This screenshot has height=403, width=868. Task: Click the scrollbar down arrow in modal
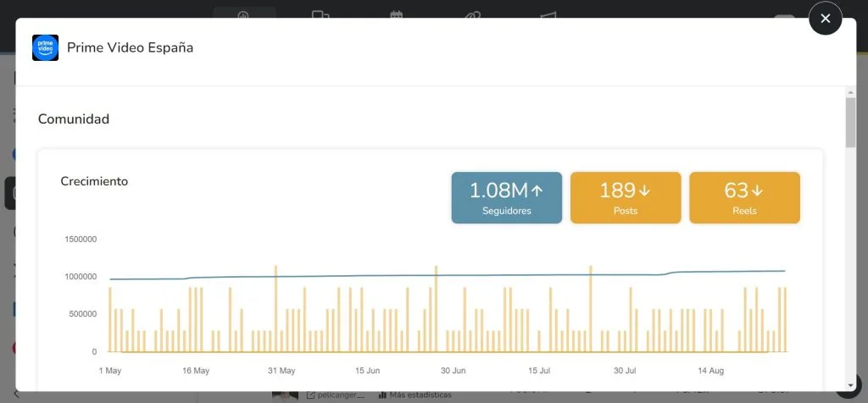850,385
